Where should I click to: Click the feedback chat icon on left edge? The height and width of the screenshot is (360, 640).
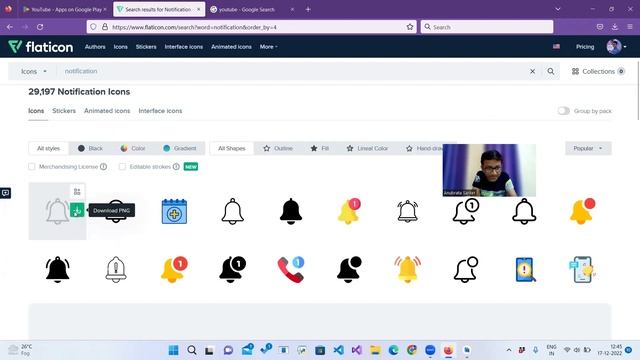click(5, 193)
